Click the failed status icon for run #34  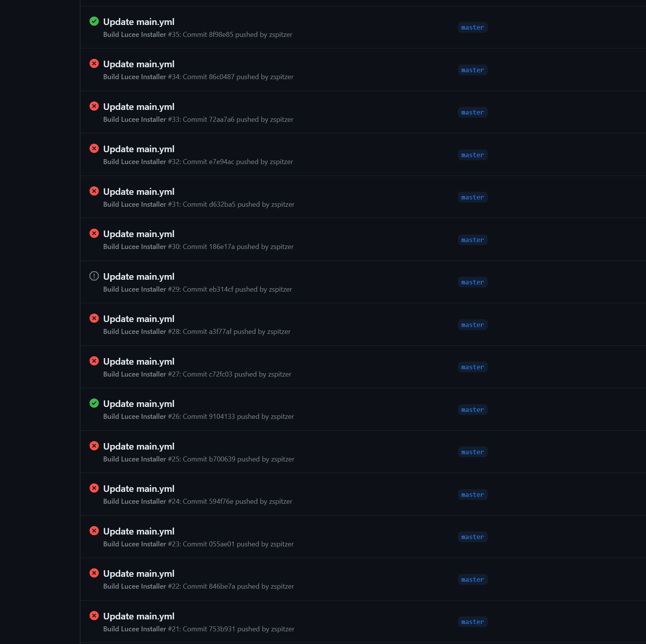coord(94,63)
